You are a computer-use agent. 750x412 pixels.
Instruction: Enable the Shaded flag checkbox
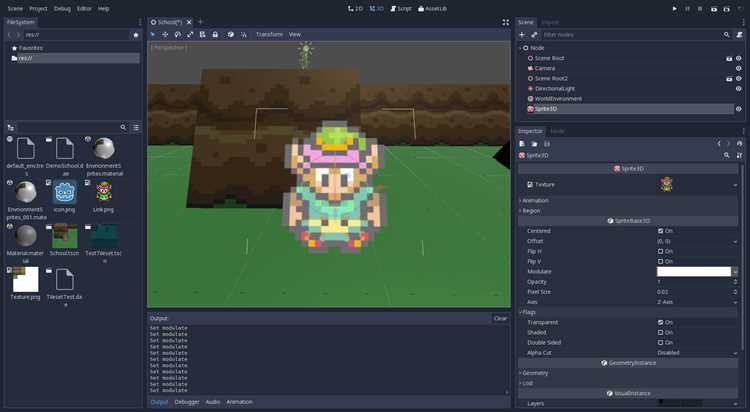[x=661, y=333]
